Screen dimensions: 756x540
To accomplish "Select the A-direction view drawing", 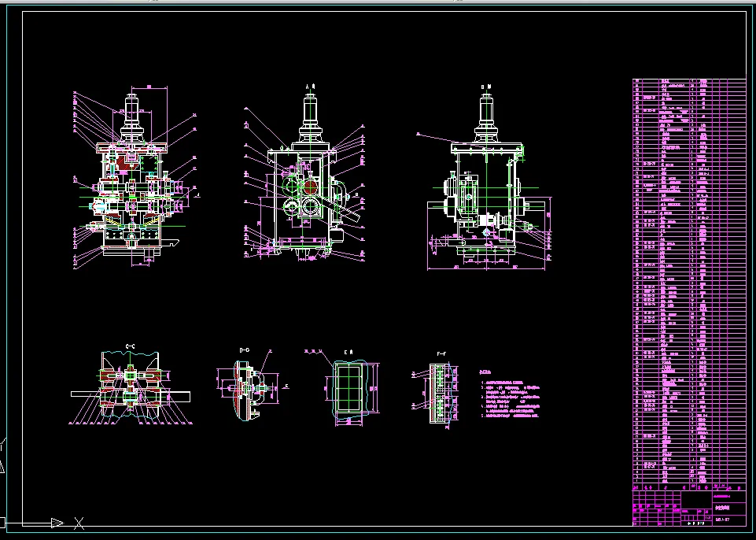I will pos(304,176).
